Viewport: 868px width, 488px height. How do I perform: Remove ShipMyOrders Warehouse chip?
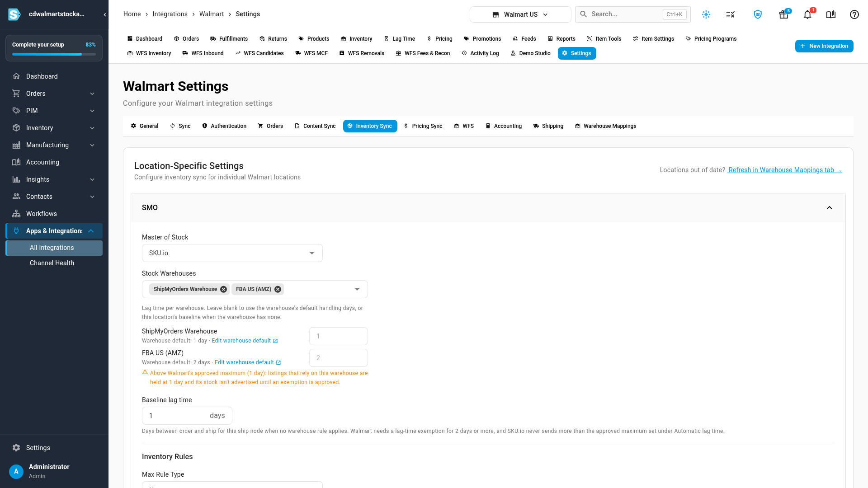click(x=223, y=289)
